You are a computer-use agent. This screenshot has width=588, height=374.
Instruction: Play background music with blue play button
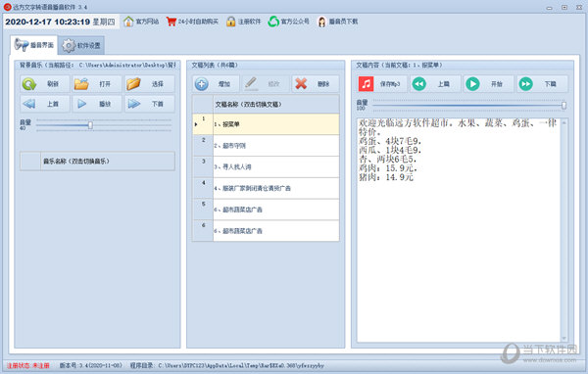coord(97,104)
